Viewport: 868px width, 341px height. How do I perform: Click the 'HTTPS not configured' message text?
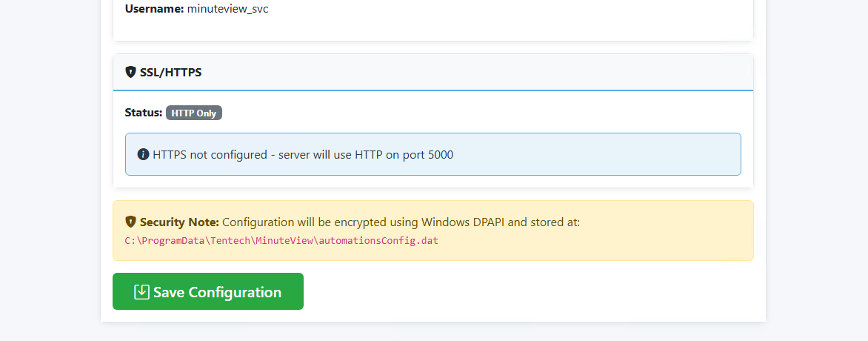point(207,155)
